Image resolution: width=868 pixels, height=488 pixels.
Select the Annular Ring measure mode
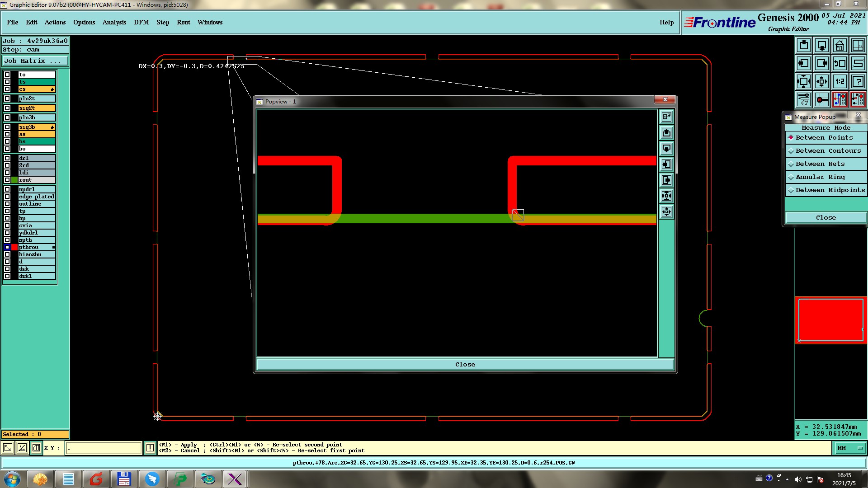tap(820, 177)
